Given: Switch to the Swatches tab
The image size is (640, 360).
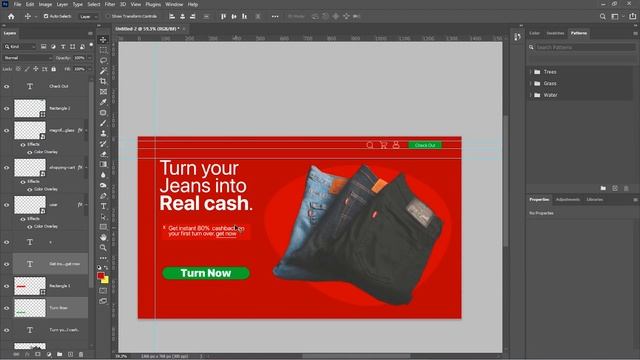Looking at the screenshot, I should point(555,33).
